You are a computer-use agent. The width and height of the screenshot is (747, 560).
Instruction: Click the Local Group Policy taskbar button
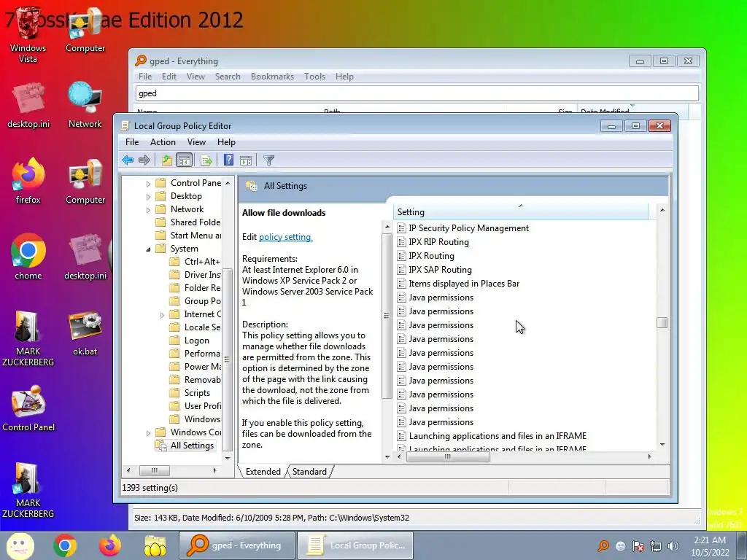355,545
